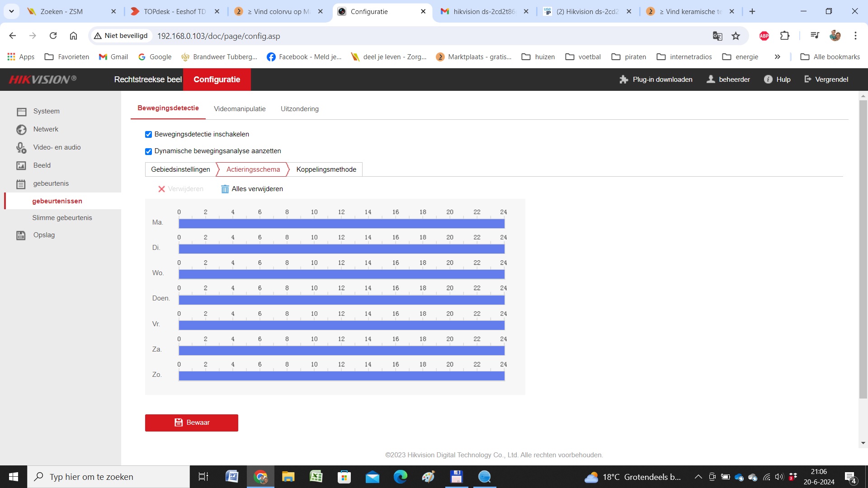
Task: Select the Ma. blue schedule bar
Action: 341,224
